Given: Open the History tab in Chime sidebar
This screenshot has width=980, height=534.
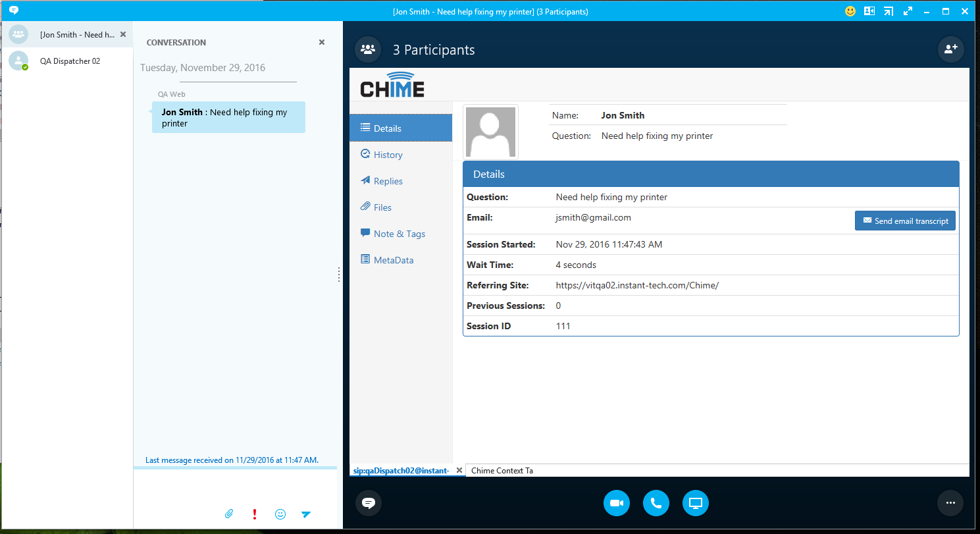Looking at the screenshot, I should click(388, 155).
